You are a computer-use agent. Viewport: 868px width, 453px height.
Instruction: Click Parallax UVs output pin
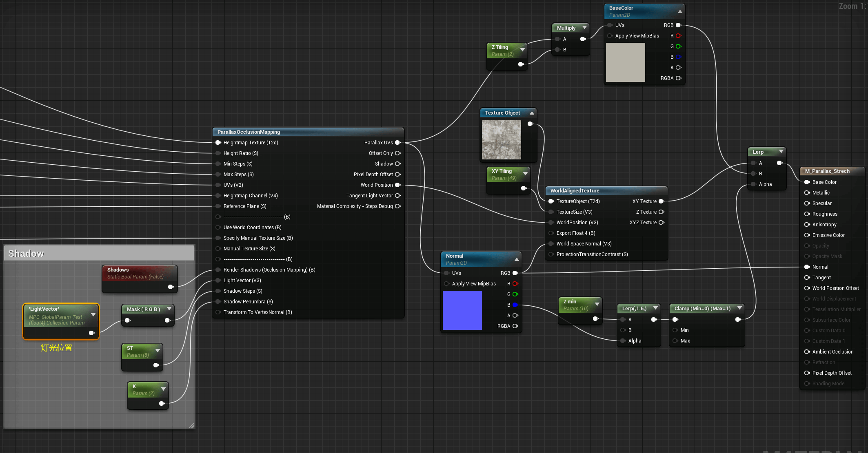tap(397, 143)
